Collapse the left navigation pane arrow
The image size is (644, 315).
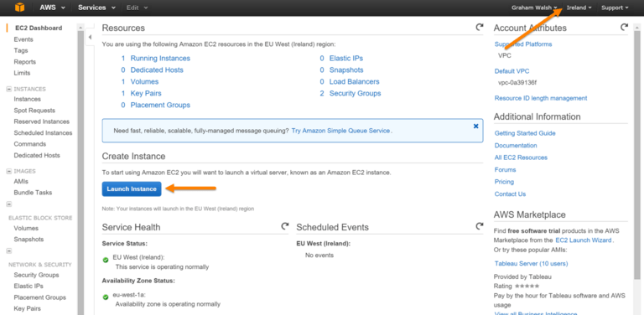click(x=91, y=38)
